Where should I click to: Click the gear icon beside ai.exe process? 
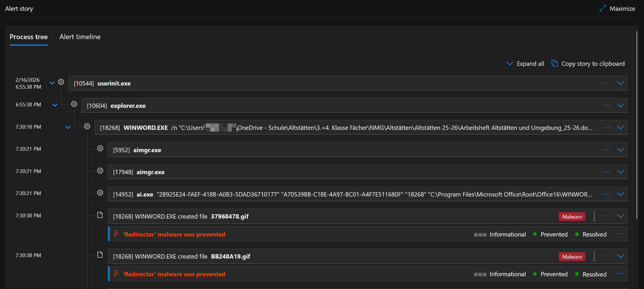click(100, 193)
